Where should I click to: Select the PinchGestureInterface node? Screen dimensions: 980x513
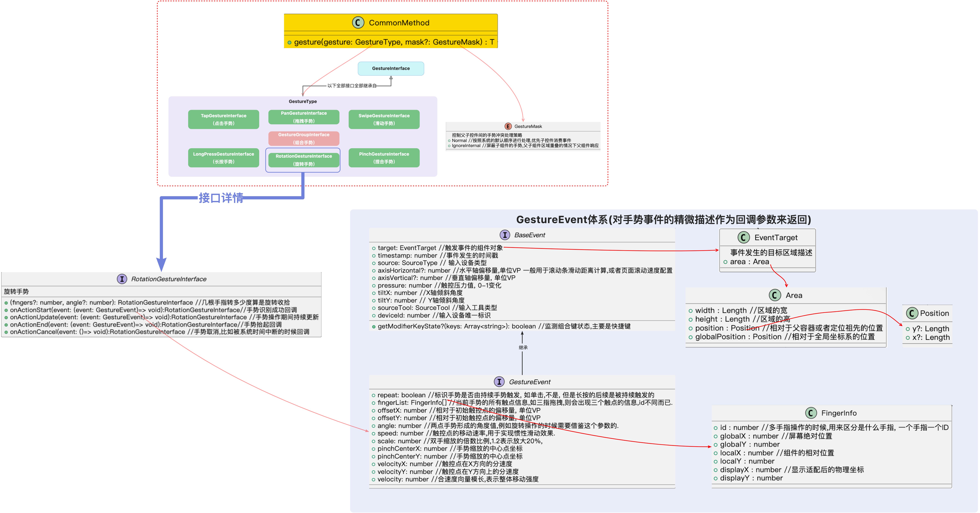coord(384,158)
